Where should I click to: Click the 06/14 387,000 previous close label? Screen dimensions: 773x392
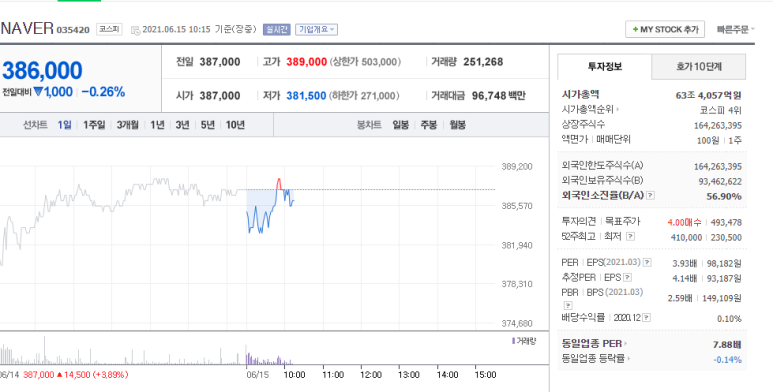tap(64, 375)
